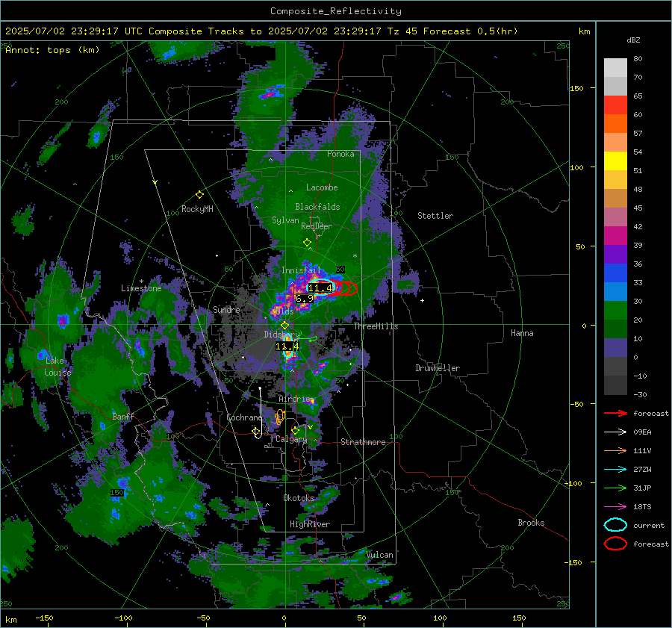This screenshot has width=672, height=628.
Task: Click the Hanna town label
Action: 522,333
